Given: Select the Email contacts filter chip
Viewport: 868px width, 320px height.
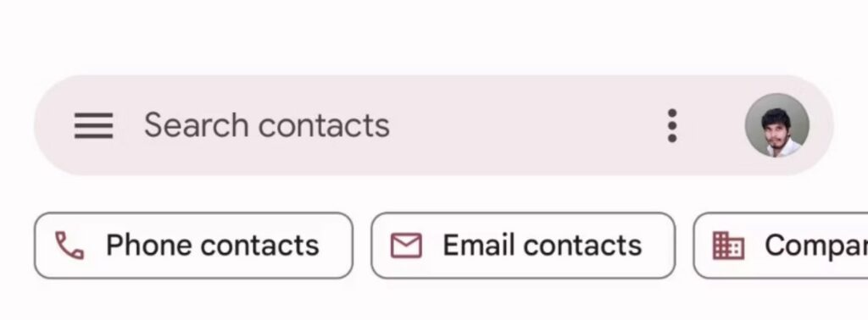Looking at the screenshot, I should click(523, 246).
